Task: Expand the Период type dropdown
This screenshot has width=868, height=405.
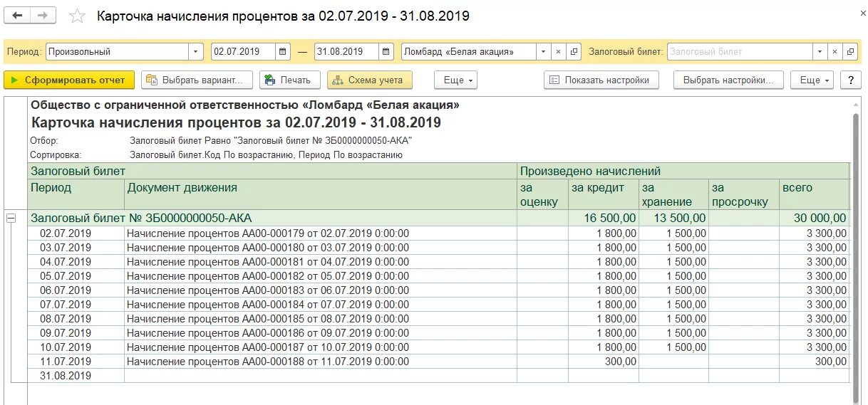Action: tap(196, 51)
